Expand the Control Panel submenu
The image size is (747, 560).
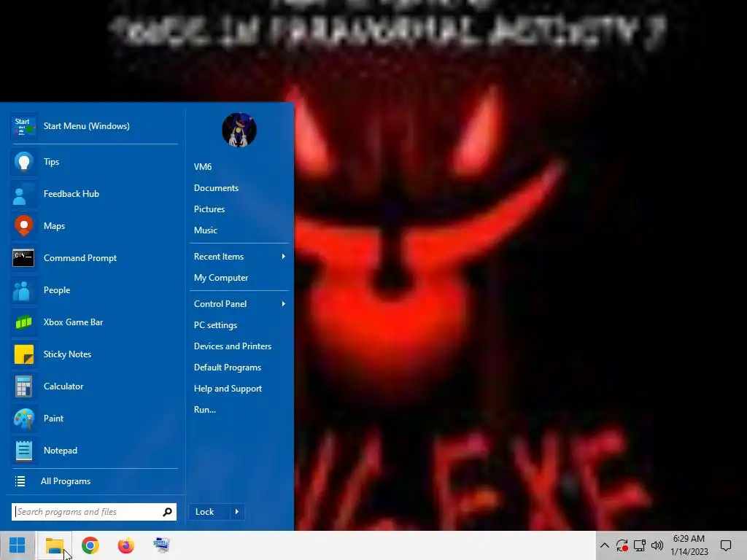pyautogui.click(x=239, y=304)
